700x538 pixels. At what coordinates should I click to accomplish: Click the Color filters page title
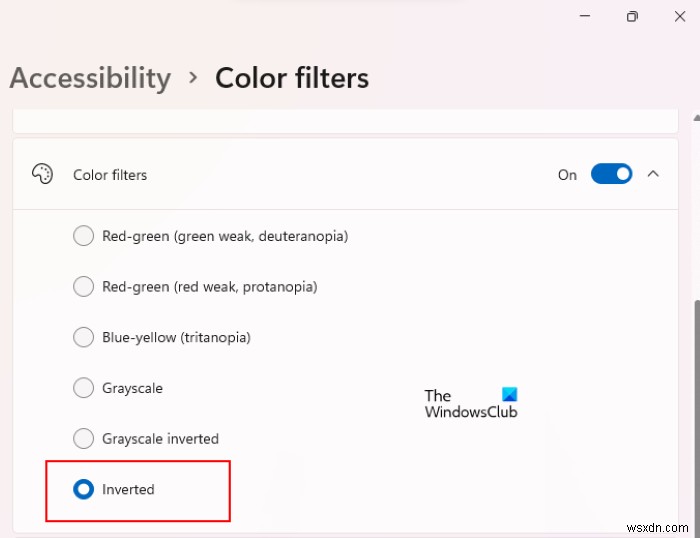point(292,78)
